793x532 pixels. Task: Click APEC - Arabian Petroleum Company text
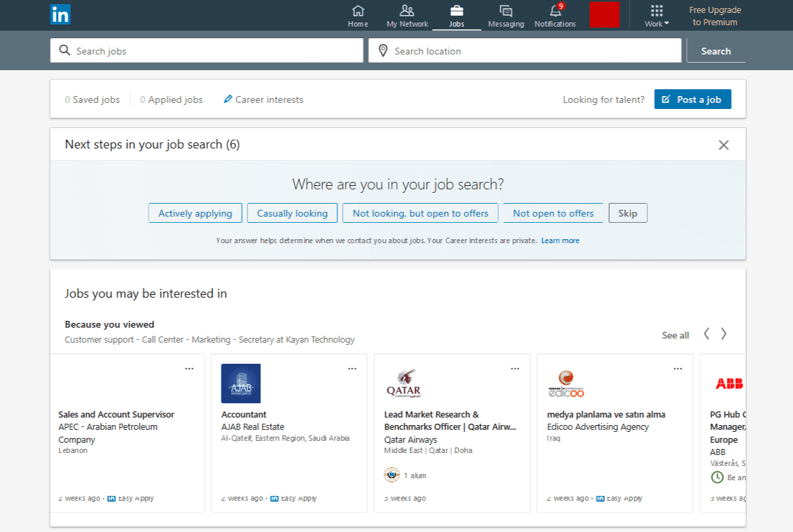(x=108, y=433)
